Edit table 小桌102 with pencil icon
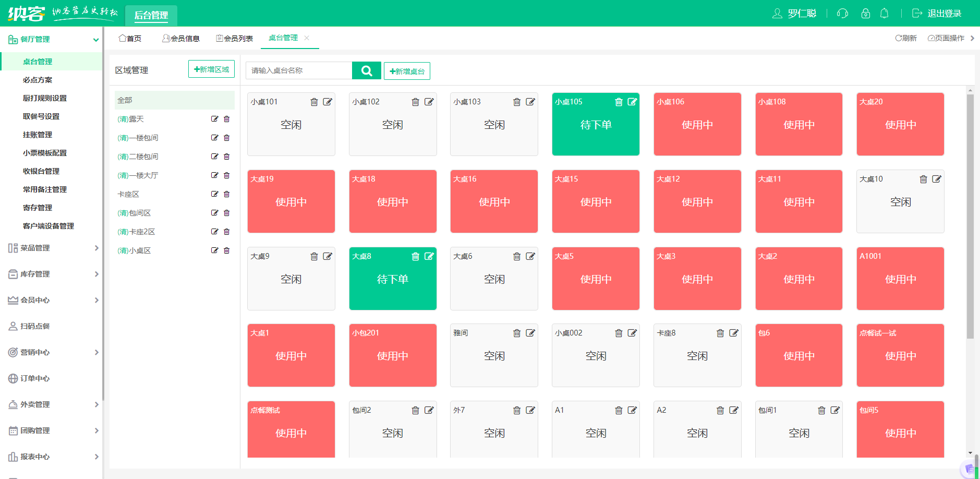 pyautogui.click(x=429, y=102)
